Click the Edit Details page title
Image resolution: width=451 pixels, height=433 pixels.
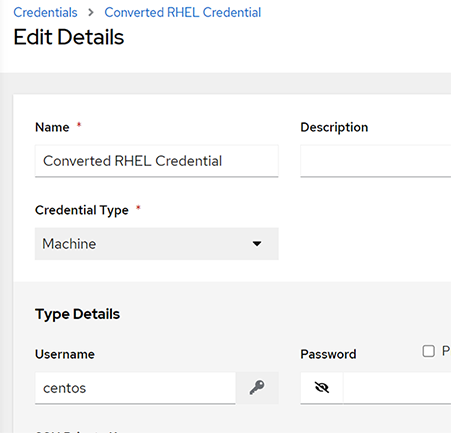click(x=69, y=37)
